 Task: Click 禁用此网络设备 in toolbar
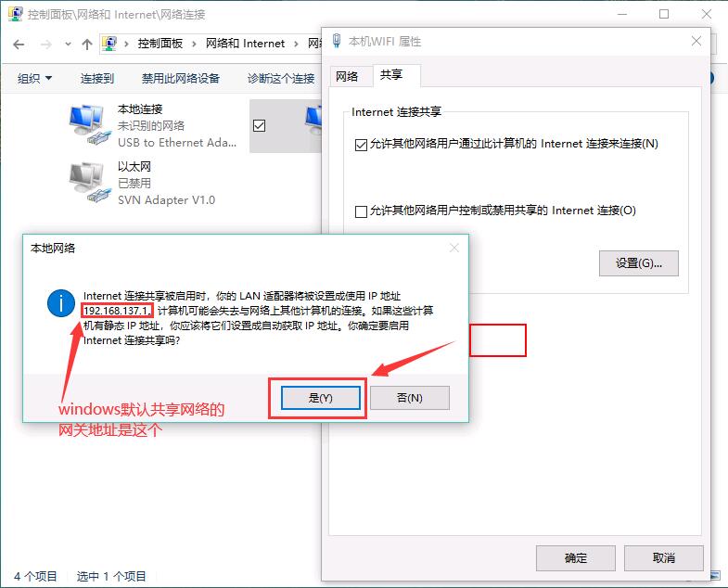181,79
